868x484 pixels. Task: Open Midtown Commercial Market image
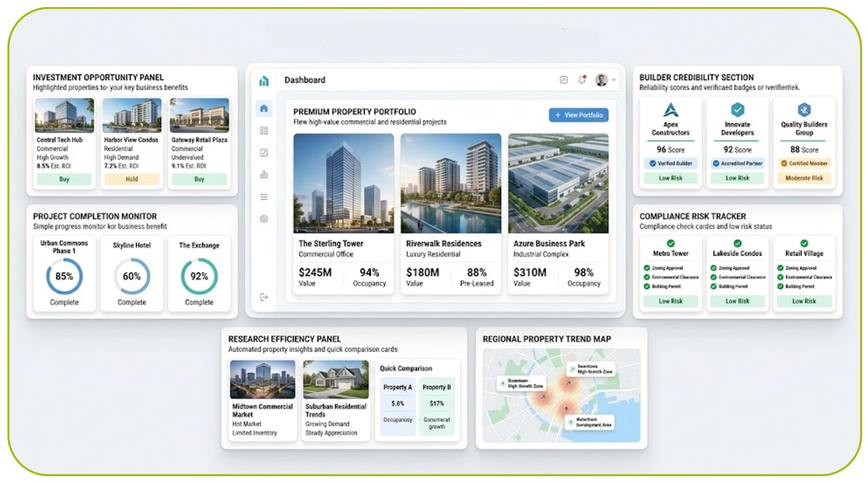263,379
